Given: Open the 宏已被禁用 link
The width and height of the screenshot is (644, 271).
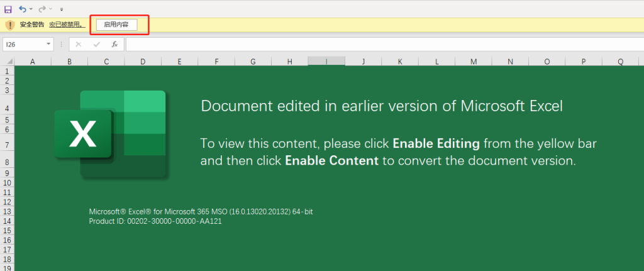Looking at the screenshot, I should point(67,25).
